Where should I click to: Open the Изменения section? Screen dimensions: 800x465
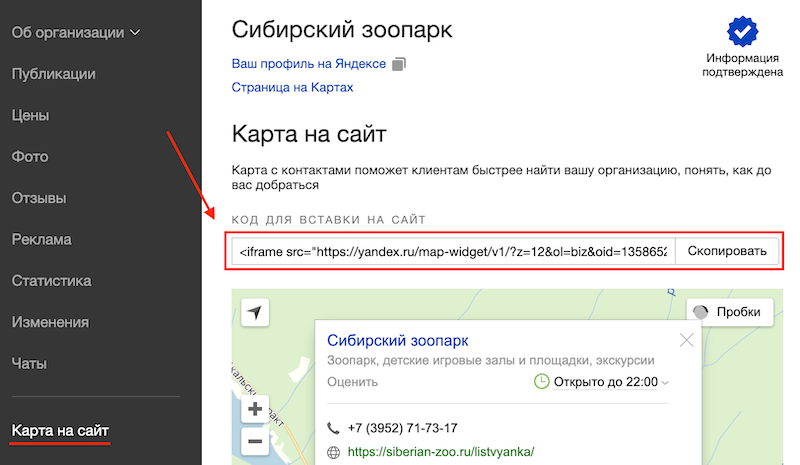[x=51, y=322]
